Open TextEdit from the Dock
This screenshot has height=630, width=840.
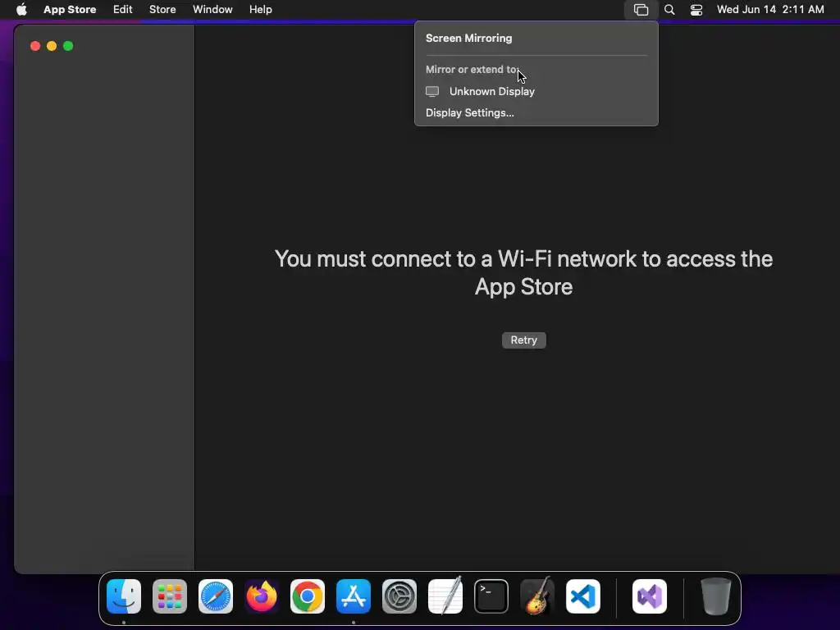click(445, 596)
